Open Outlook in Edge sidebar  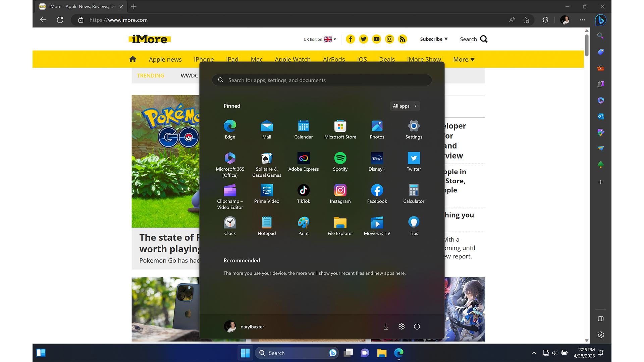(x=600, y=116)
